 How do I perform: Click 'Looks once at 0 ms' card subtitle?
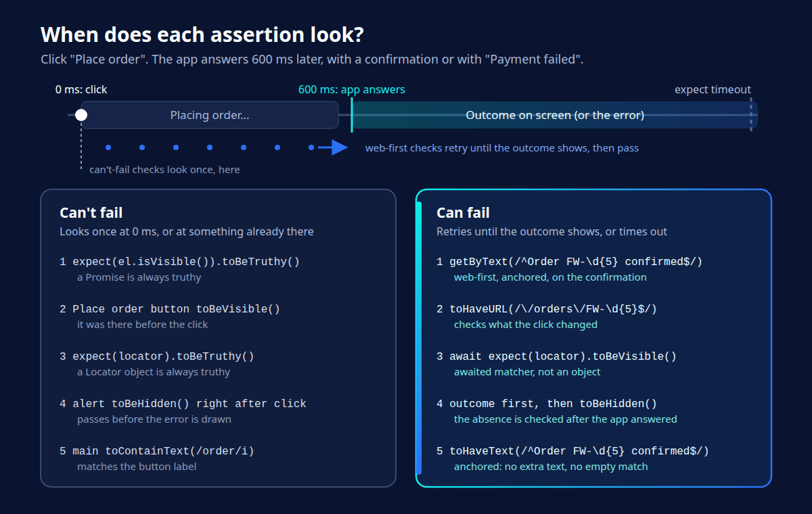[x=187, y=232]
